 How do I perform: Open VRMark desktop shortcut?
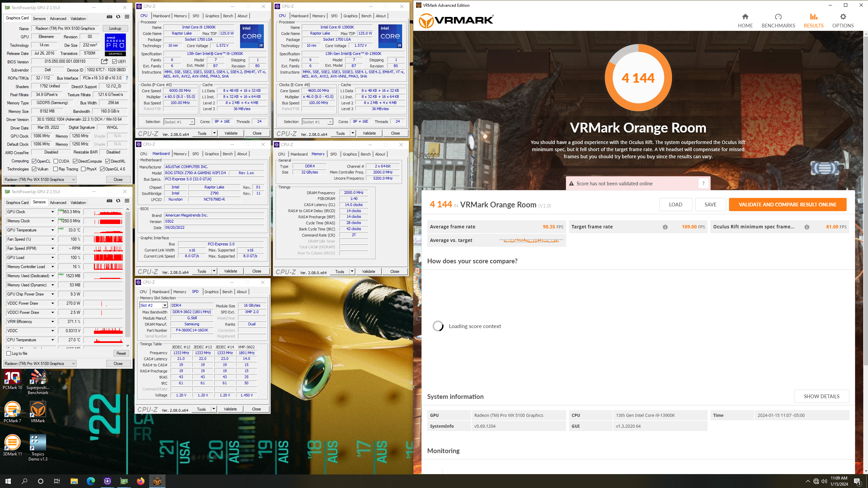tap(38, 411)
